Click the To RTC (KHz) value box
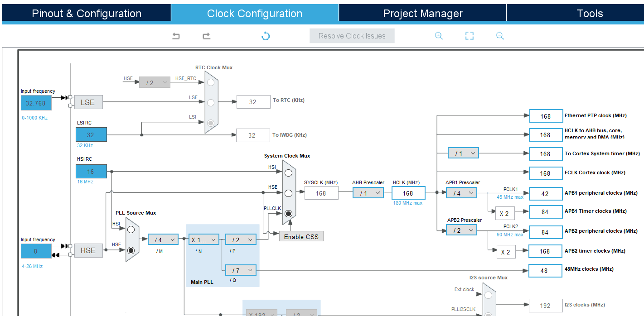This screenshot has height=316, width=644. [253, 102]
